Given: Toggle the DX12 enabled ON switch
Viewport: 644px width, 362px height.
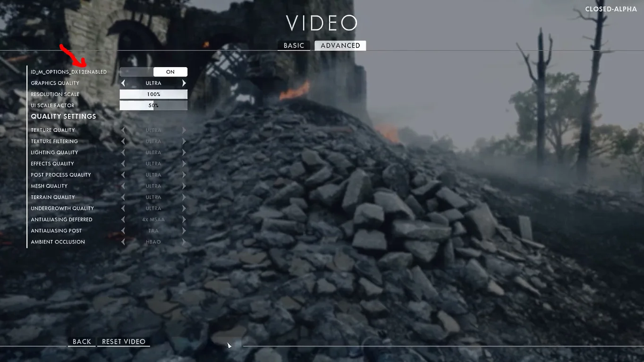Looking at the screenshot, I should point(170,72).
